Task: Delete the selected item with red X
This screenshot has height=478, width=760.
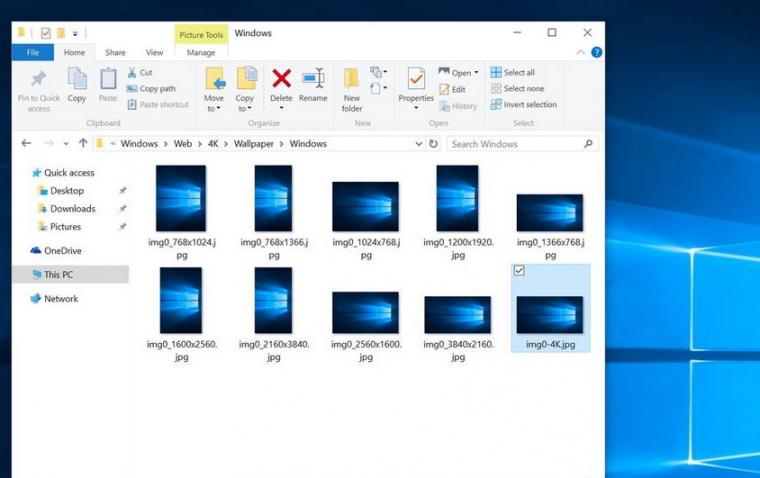Action: (x=281, y=78)
